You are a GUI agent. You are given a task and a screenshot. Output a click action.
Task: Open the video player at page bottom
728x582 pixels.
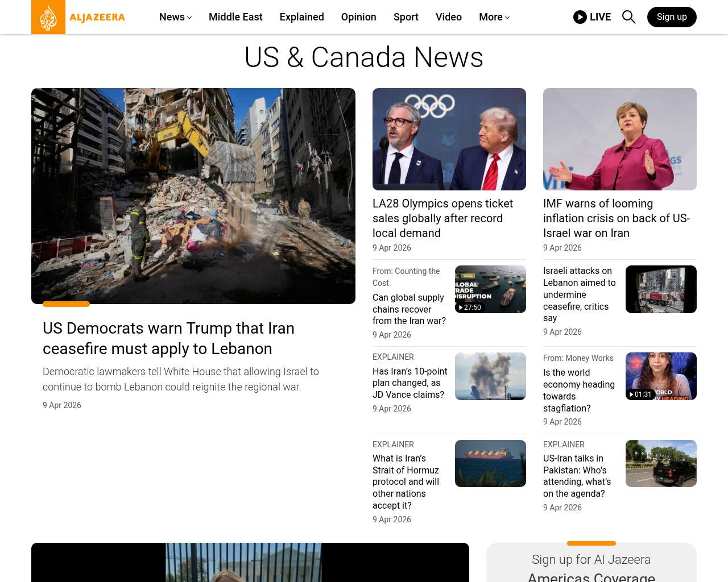point(250,563)
